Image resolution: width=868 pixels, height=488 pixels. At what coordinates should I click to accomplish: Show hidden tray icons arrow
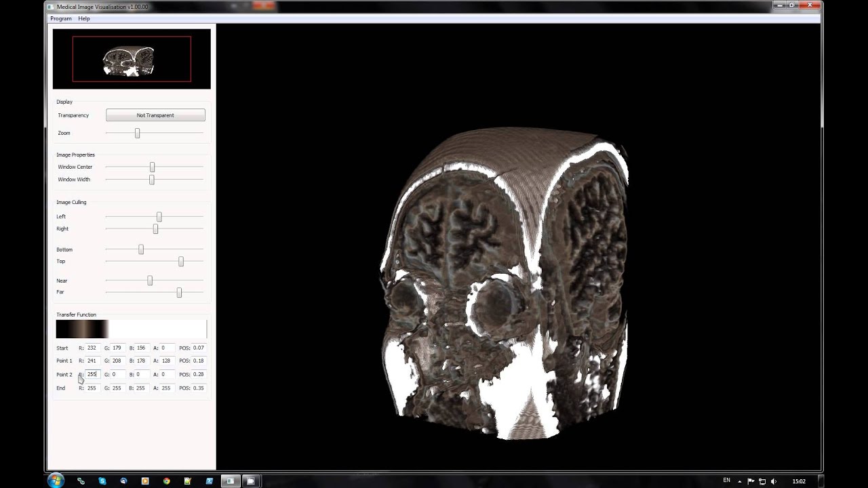(741, 481)
